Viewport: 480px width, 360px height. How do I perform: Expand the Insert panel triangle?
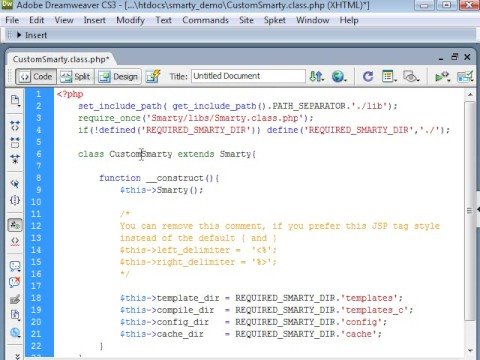19,35
